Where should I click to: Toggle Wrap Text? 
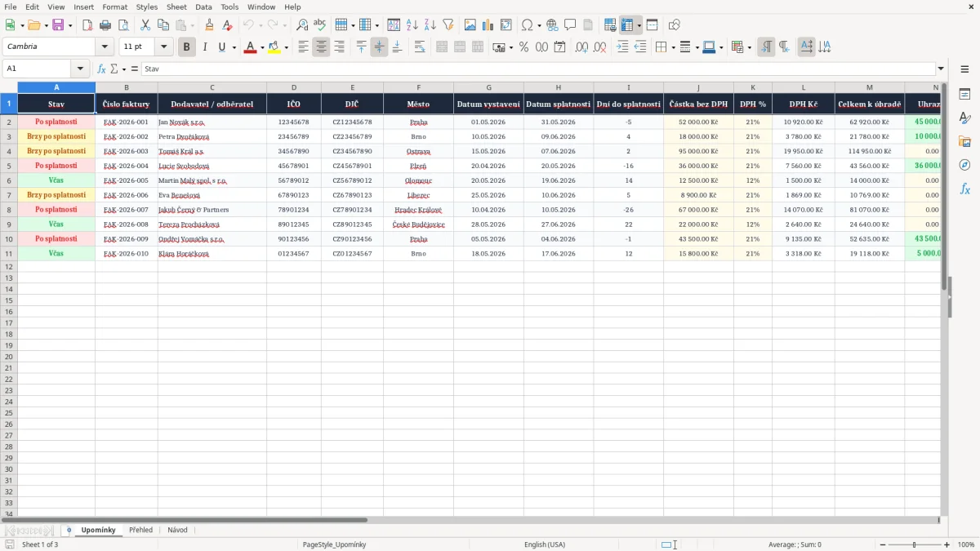pyautogui.click(x=420, y=47)
